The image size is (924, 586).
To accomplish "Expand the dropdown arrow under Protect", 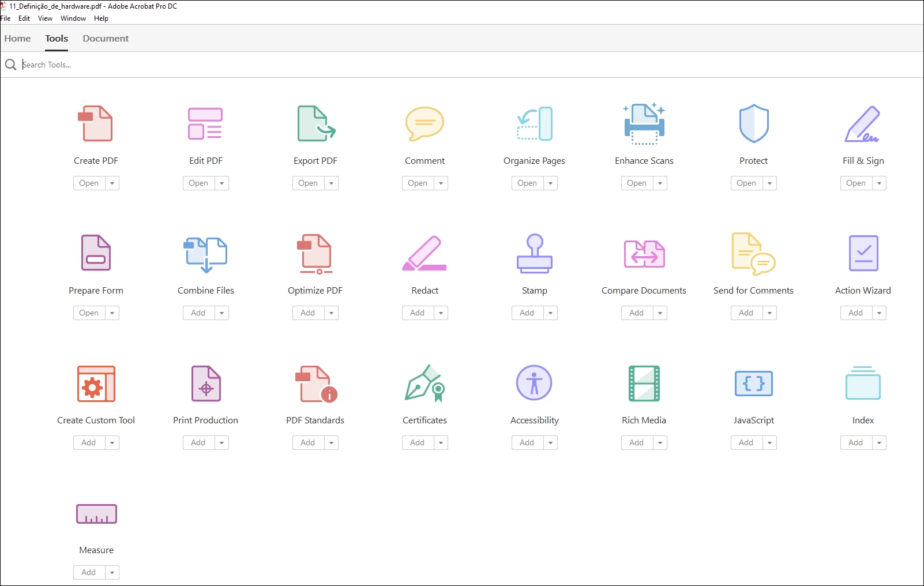I will coord(769,183).
